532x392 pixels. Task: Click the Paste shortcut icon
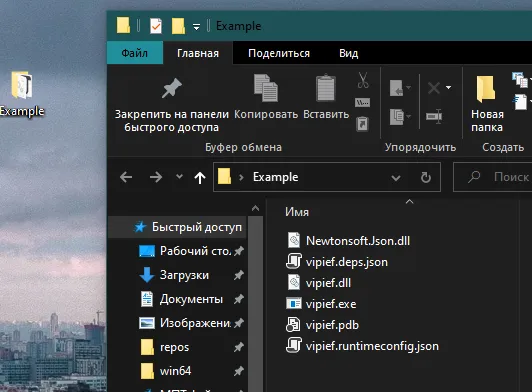click(x=362, y=124)
